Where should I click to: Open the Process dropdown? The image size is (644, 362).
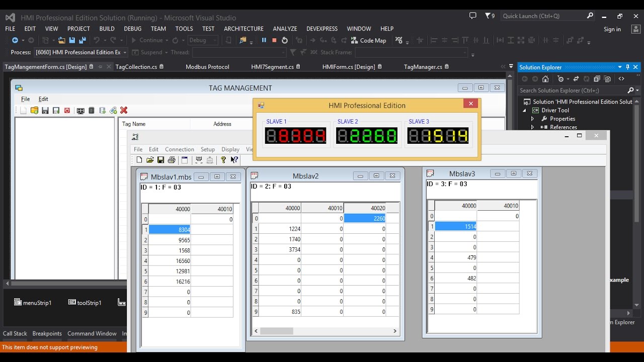click(81, 52)
